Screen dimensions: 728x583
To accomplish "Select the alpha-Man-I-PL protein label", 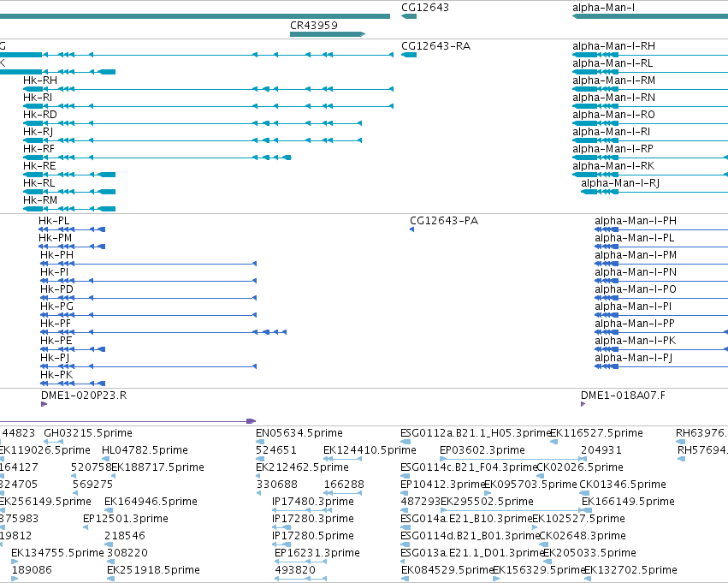I will click(634, 238).
